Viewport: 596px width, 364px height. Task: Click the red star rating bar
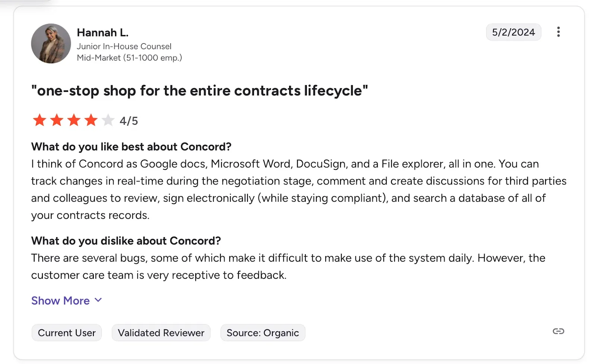(74, 120)
